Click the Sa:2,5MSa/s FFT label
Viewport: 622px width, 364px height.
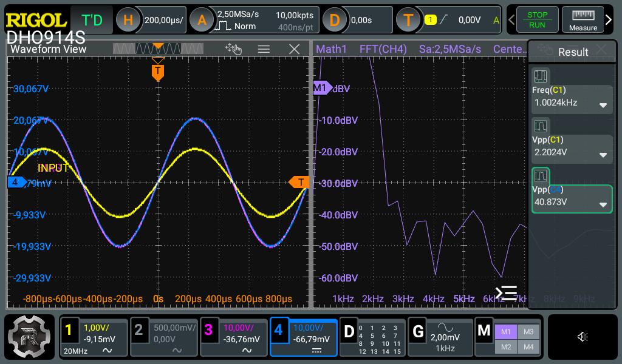(450, 49)
